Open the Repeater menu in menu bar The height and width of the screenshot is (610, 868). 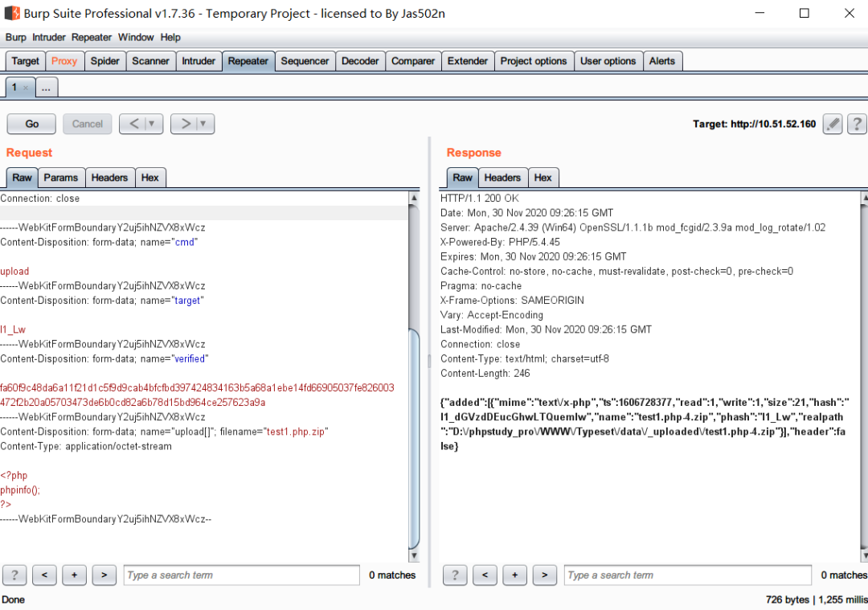tap(92, 37)
